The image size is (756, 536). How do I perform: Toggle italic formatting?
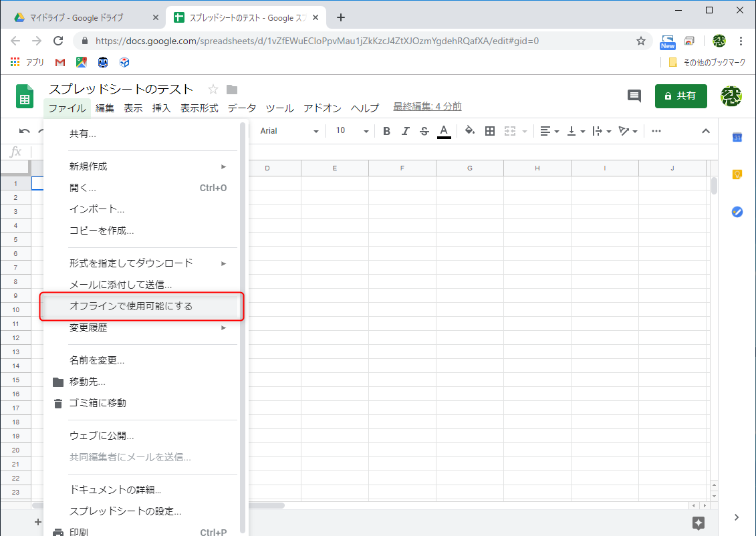click(x=405, y=130)
